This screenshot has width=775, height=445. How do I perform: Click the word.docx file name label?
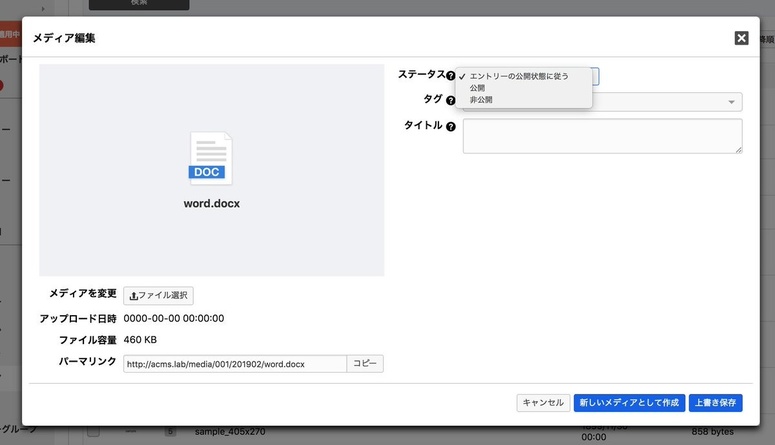[x=211, y=203]
